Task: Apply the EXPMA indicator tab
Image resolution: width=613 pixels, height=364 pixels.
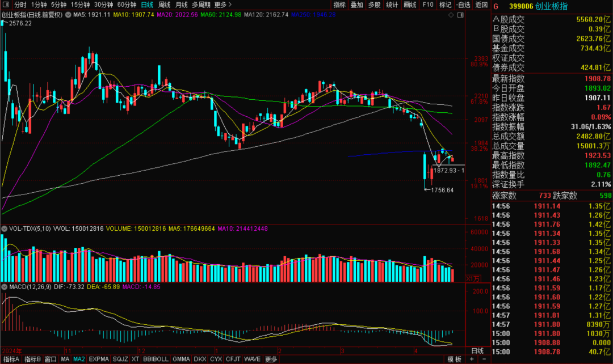Action: tap(99, 359)
